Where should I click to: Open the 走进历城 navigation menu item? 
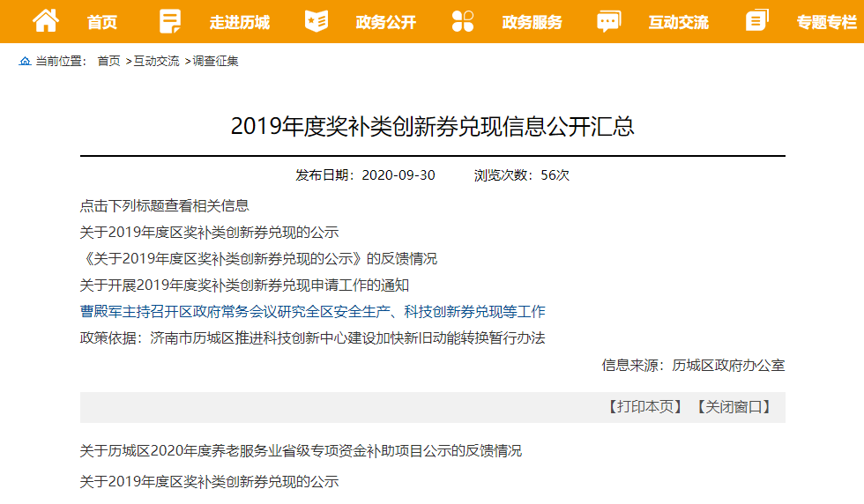click(240, 23)
